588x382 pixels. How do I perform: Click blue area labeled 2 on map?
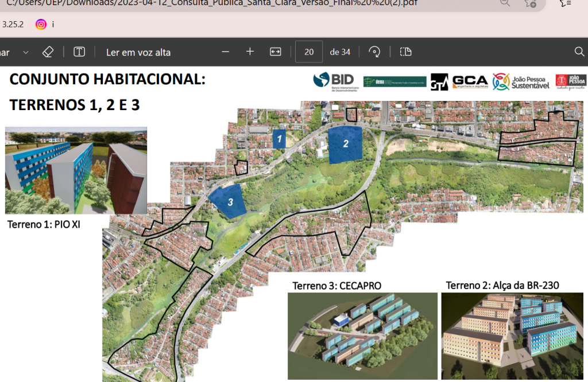pyautogui.click(x=346, y=144)
